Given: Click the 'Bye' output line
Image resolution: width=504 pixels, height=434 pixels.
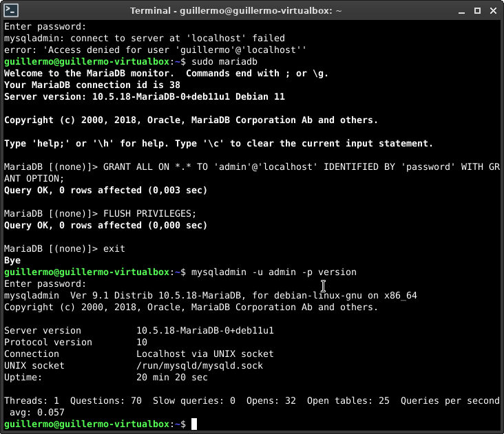Looking at the screenshot, I should [x=12, y=261].
